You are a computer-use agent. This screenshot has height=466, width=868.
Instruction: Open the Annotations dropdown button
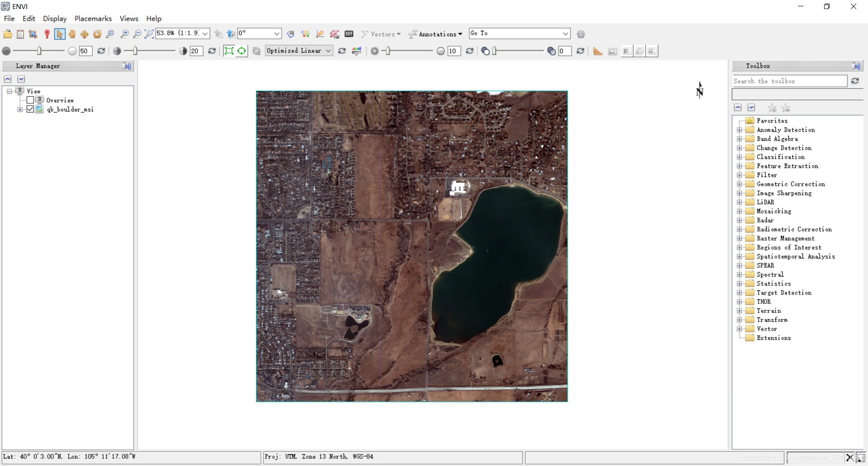pos(435,34)
